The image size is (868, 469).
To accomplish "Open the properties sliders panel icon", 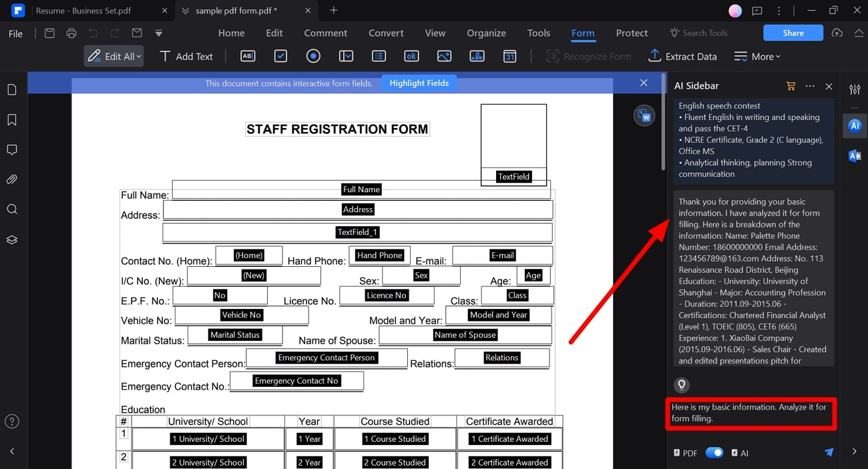I will (855, 89).
